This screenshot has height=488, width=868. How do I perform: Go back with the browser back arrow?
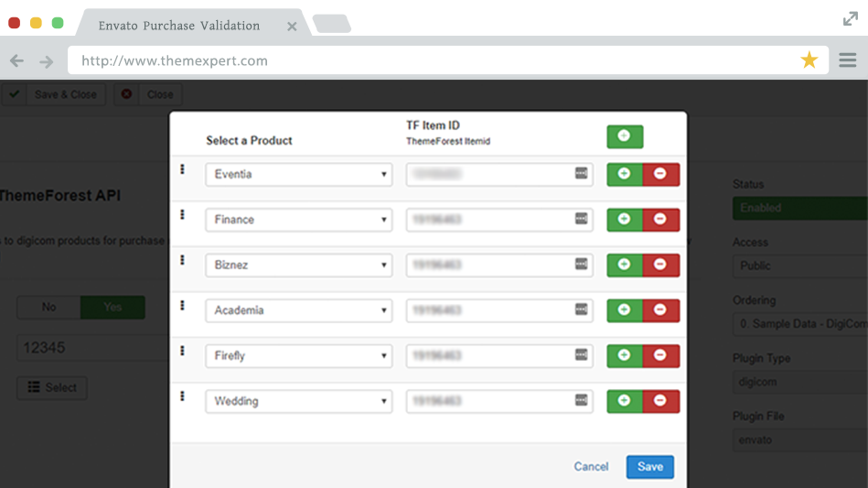[x=16, y=61]
